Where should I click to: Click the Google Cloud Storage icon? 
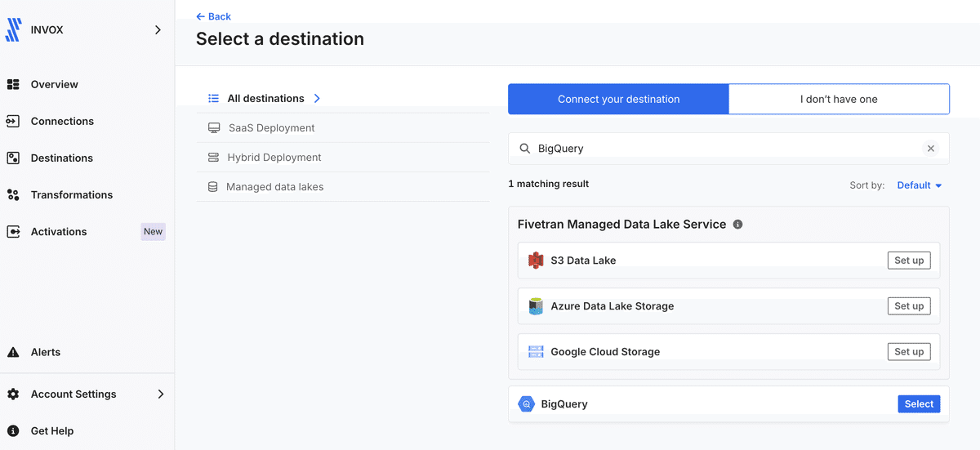[536, 352]
